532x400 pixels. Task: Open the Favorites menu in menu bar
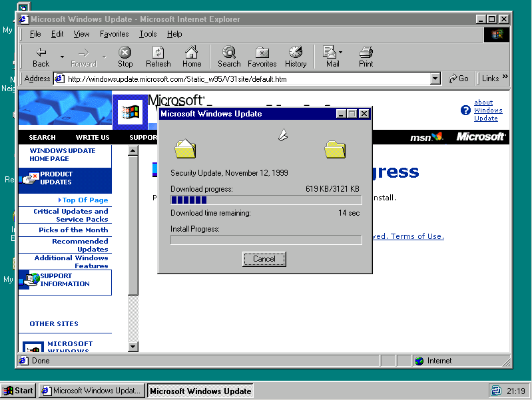click(114, 34)
